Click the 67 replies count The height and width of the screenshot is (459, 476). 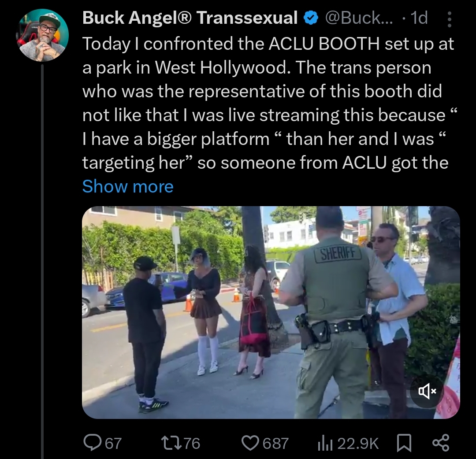tap(113, 443)
